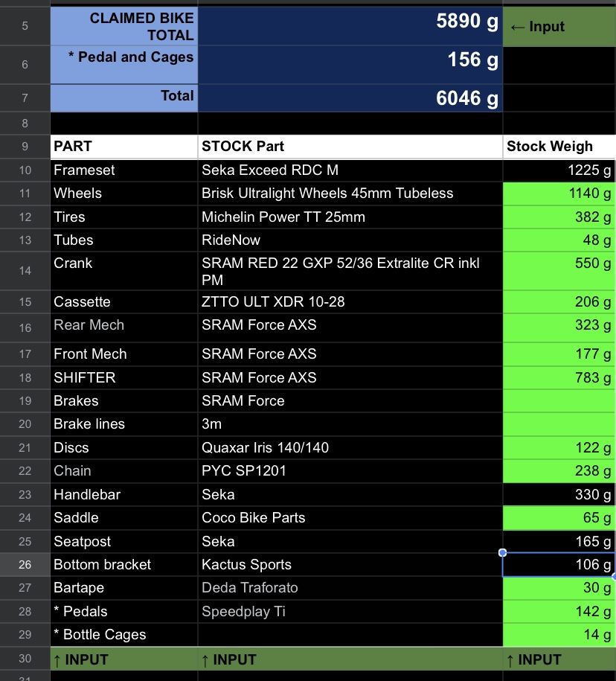Click the Saddle weight 65 g cell

tap(559, 518)
